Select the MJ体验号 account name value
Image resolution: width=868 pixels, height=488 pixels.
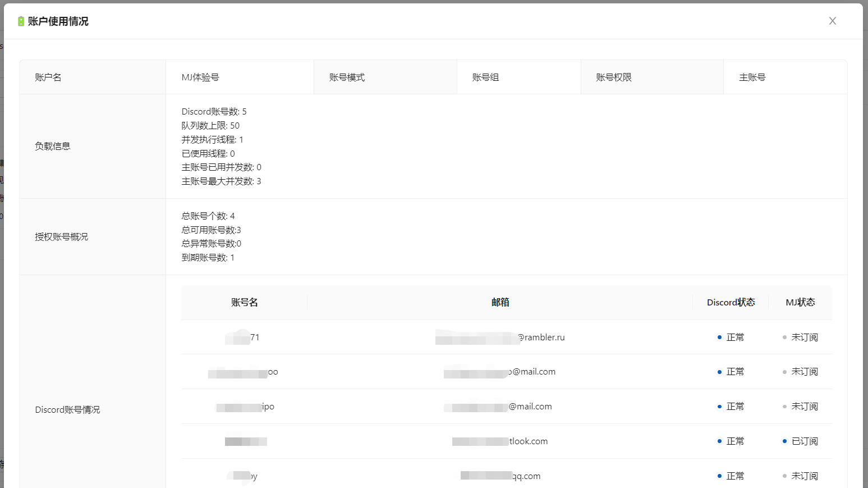(x=200, y=77)
